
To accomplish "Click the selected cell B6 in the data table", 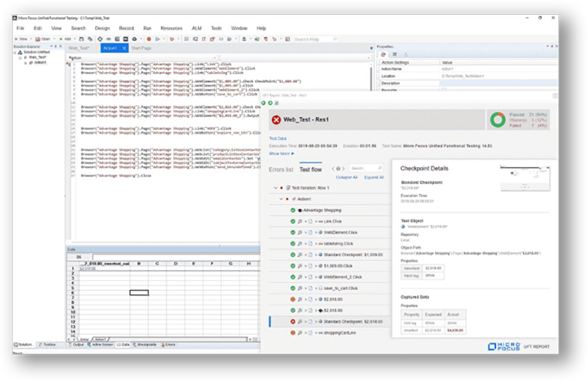I will point(139,293).
